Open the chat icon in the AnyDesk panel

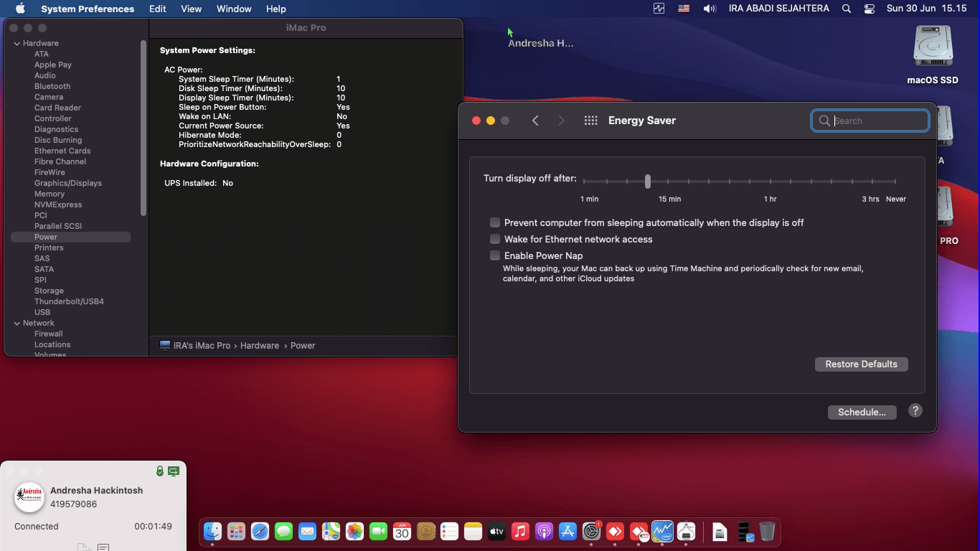click(103, 547)
